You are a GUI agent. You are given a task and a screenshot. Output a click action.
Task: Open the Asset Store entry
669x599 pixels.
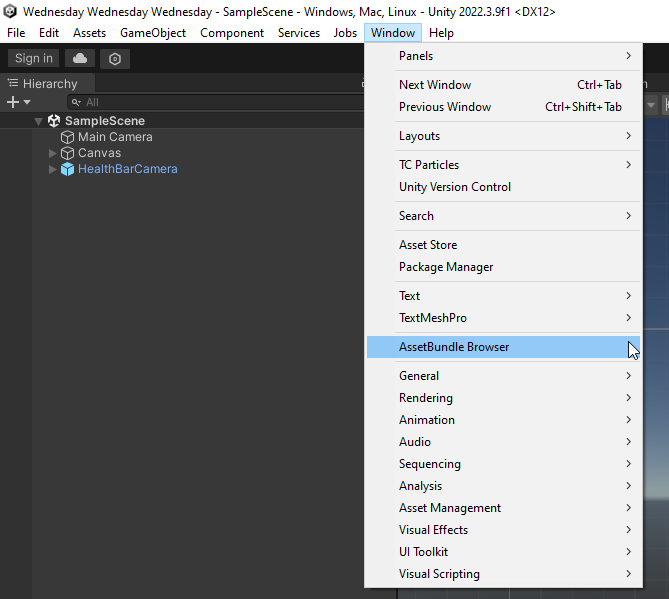pyautogui.click(x=504, y=245)
